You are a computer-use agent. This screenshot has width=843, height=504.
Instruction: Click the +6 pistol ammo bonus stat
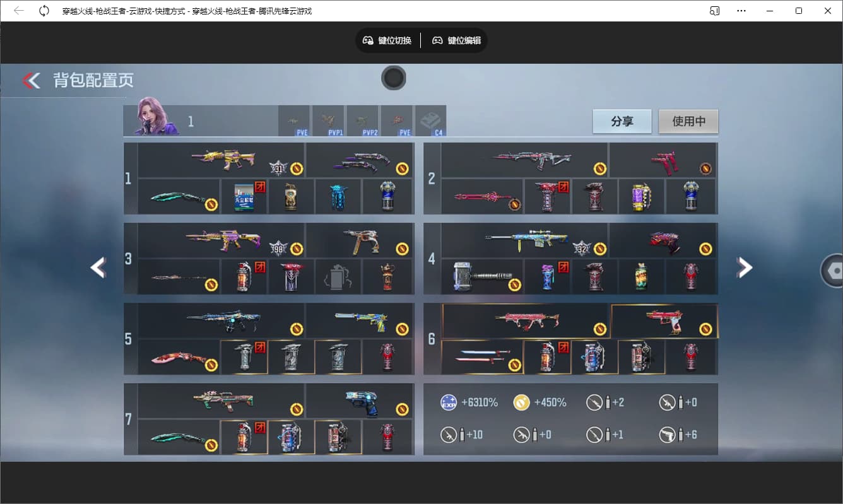(x=690, y=435)
